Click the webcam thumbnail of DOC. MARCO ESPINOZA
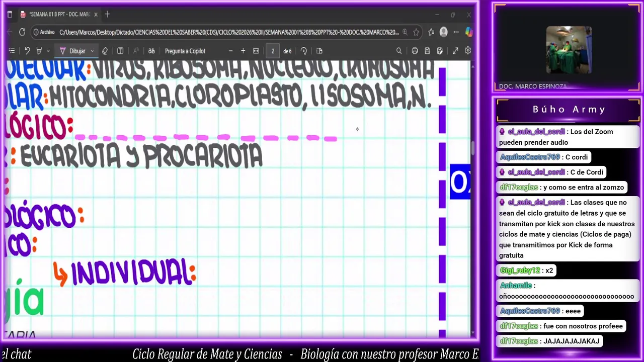Viewport: 644px width, 362px height. pos(569,50)
